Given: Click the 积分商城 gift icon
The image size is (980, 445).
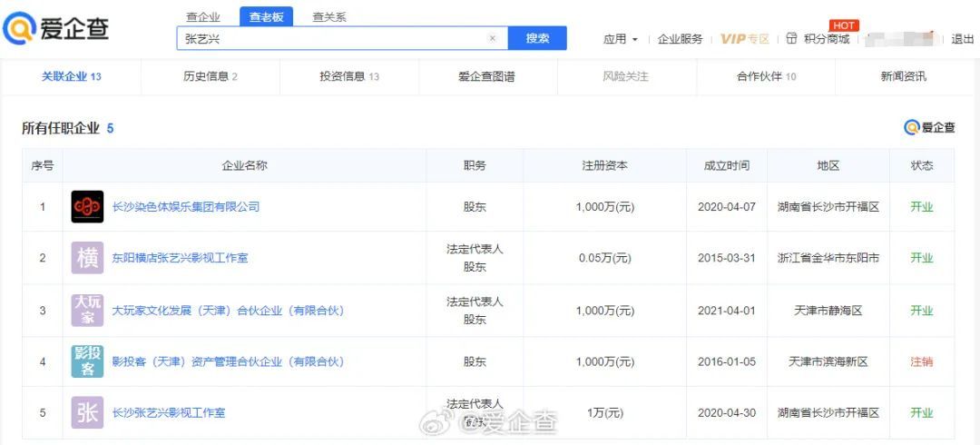Looking at the screenshot, I should pyautogui.click(x=791, y=39).
